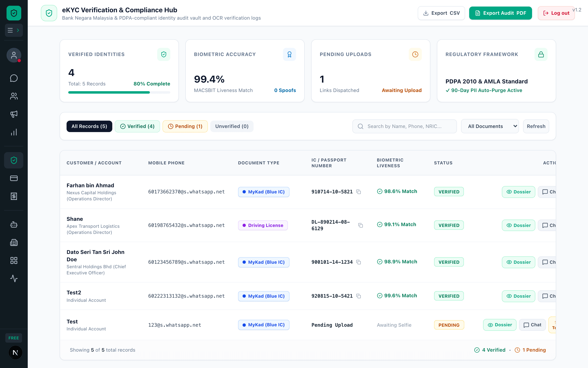Image resolution: width=588 pixels, height=368 pixels.
Task: Open the building organization sidebar icon
Action: (x=14, y=242)
